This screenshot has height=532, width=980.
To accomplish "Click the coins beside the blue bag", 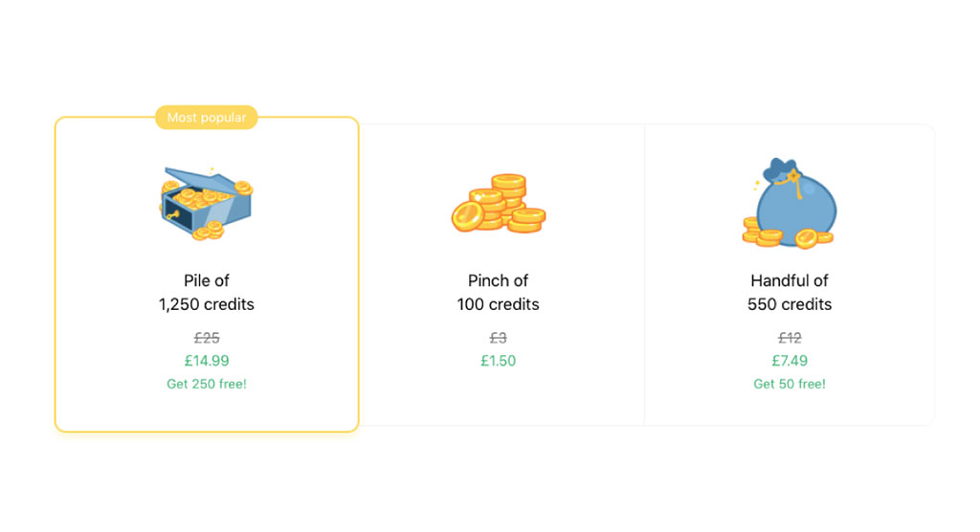I will 763,233.
